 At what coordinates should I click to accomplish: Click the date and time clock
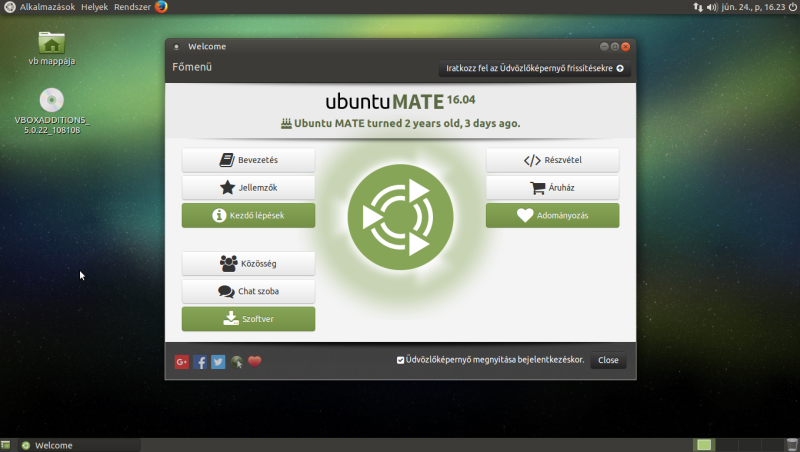(753, 7)
